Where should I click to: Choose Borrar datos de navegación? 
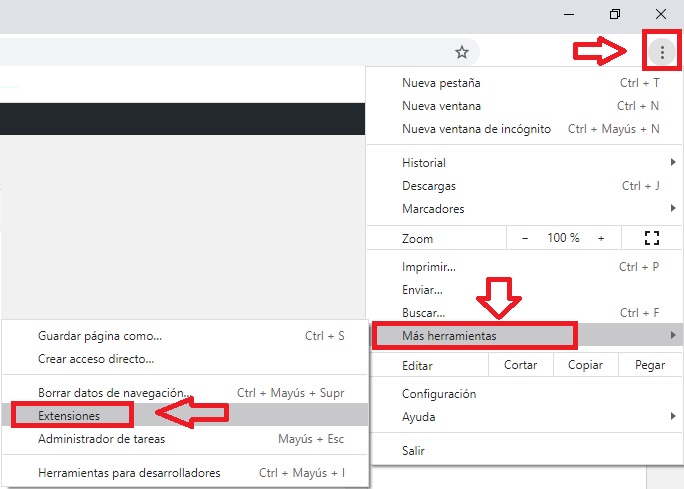pyautogui.click(x=113, y=392)
